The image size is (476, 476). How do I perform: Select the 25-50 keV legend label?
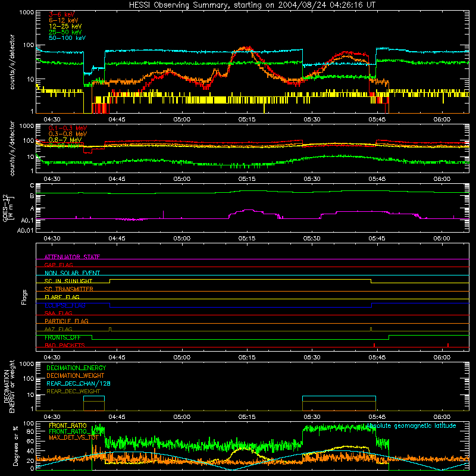pos(65,32)
